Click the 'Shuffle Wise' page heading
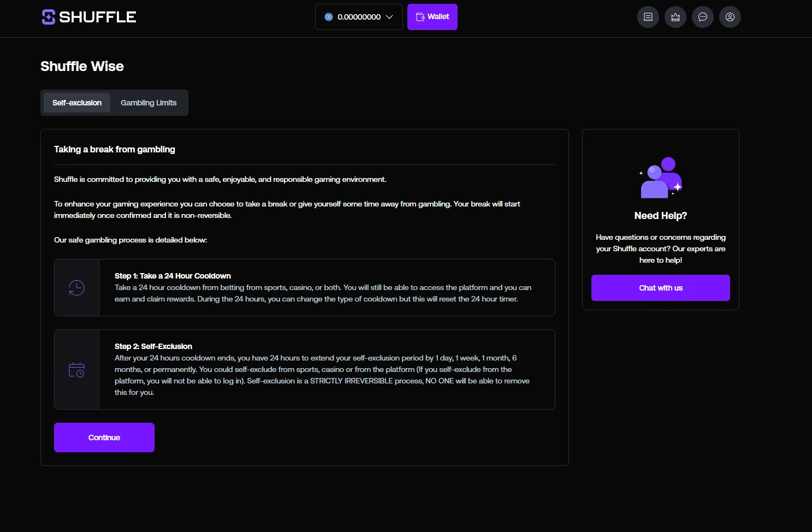This screenshot has height=532, width=812. click(x=82, y=66)
